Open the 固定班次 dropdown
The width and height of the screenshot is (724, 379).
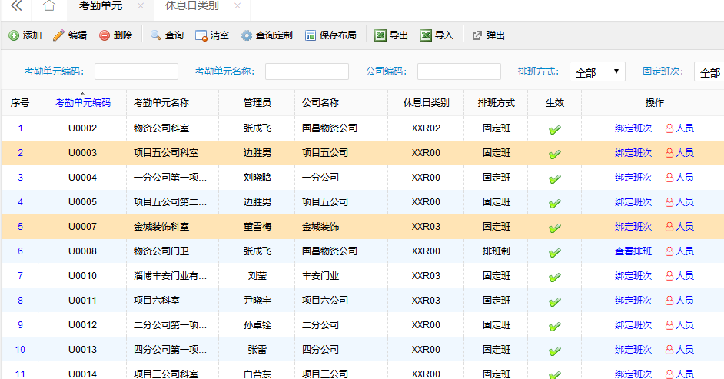tap(709, 72)
